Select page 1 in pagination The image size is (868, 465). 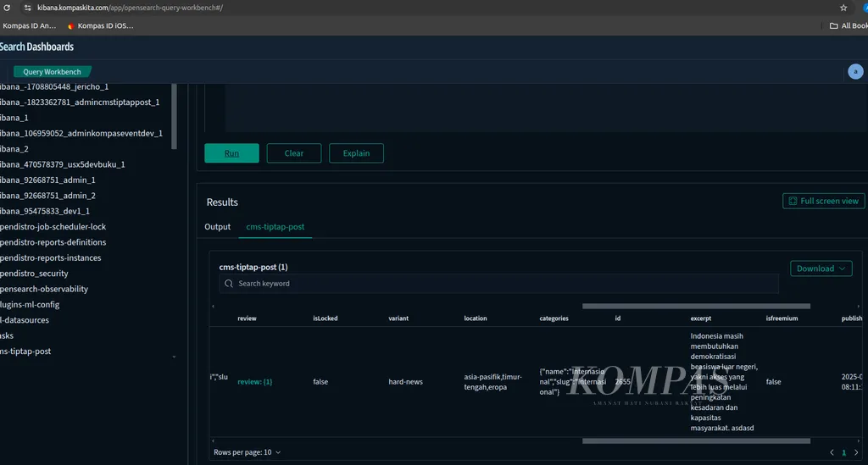(843, 452)
